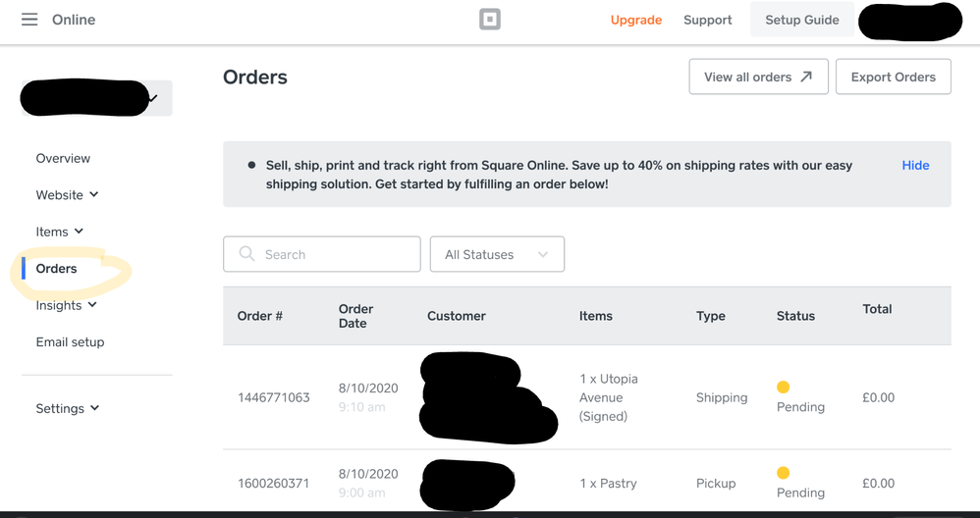This screenshot has width=980, height=518.
Task: Click the View all orders button
Action: [x=758, y=77]
